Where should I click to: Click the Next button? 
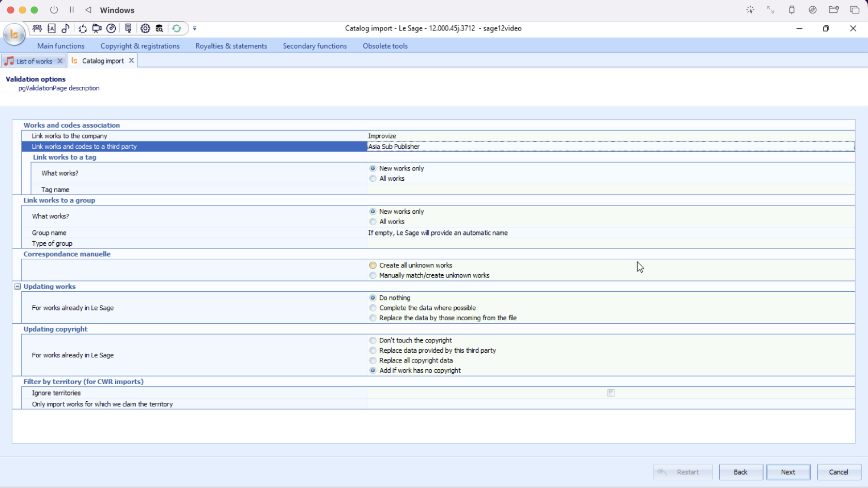click(x=788, y=472)
